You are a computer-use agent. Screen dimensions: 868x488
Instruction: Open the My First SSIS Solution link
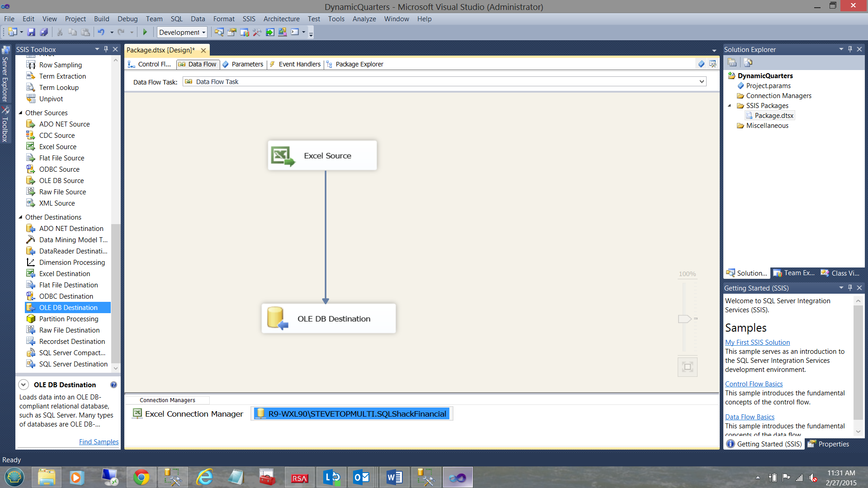pos(757,343)
